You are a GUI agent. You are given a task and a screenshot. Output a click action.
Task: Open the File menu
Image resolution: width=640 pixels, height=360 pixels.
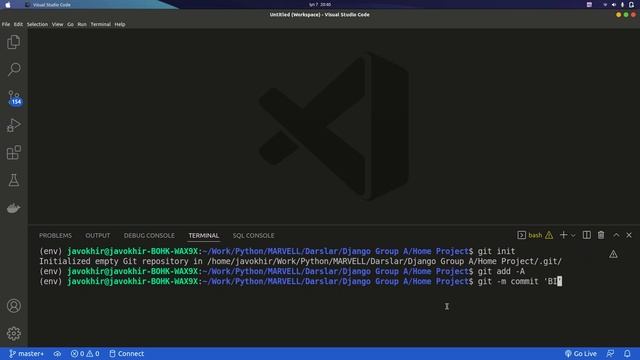[6, 24]
